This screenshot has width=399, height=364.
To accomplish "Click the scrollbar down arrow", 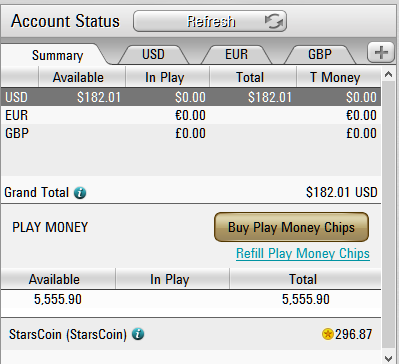I will (x=388, y=358).
